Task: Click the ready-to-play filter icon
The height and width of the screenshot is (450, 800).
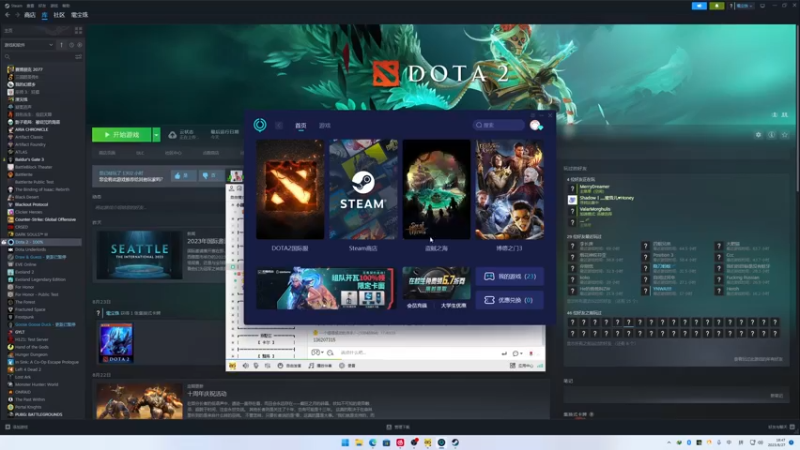Action: [80, 45]
